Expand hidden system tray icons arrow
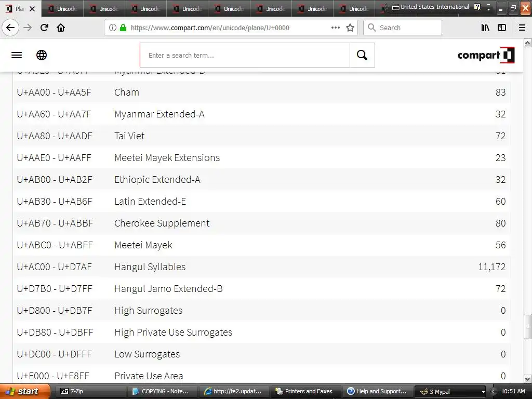Image resolution: width=532 pixels, height=399 pixels. pyautogui.click(x=493, y=392)
